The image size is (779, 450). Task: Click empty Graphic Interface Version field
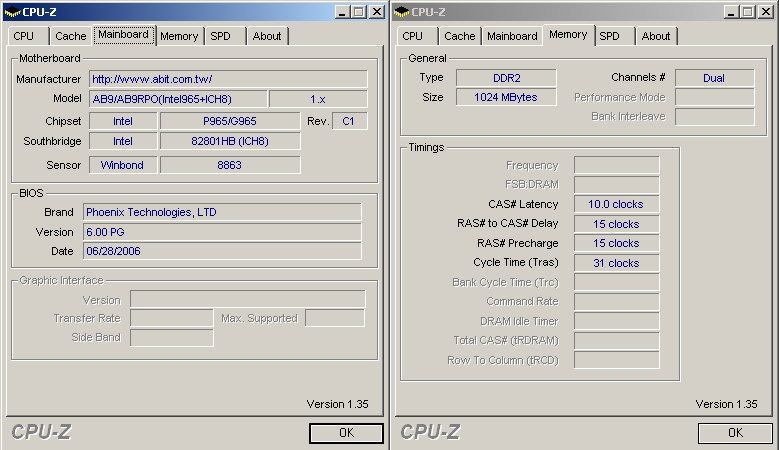click(x=247, y=300)
